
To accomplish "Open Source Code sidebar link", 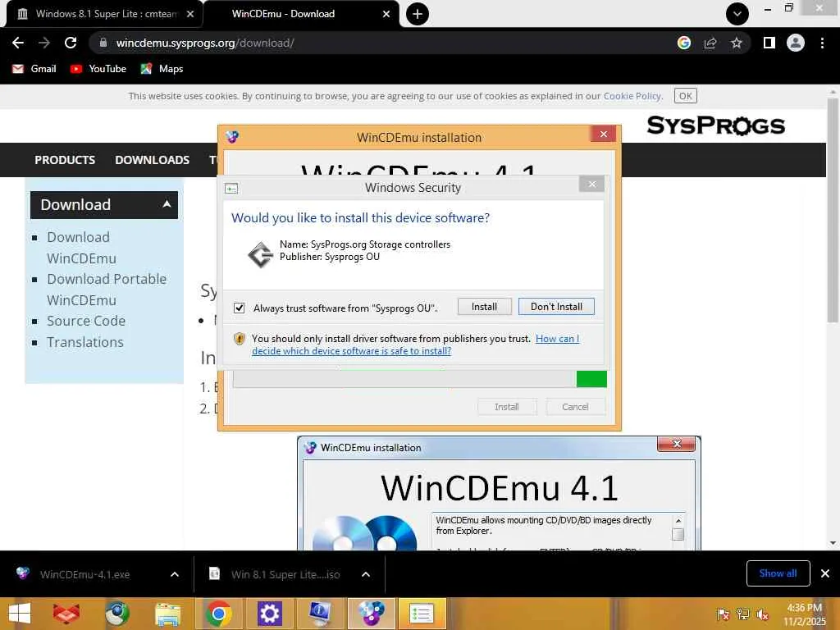I will (x=86, y=321).
